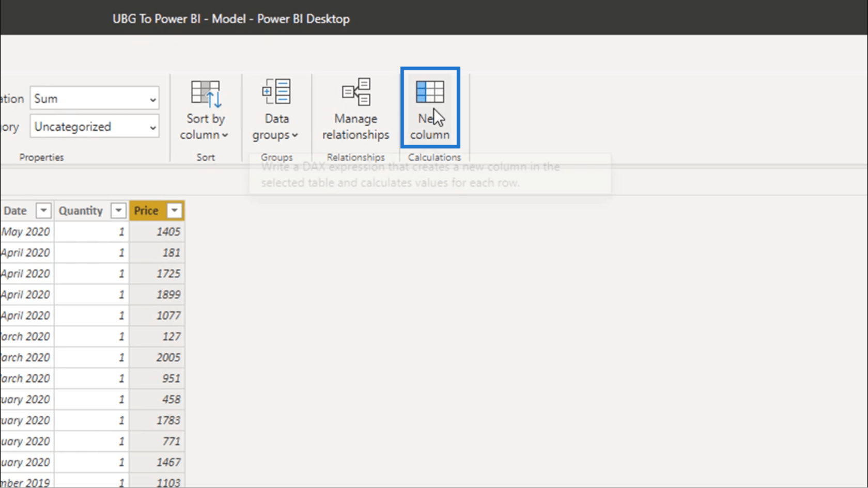Click the price cell 127
The width and height of the screenshot is (868, 488).
pyautogui.click(x=157, y=337)
